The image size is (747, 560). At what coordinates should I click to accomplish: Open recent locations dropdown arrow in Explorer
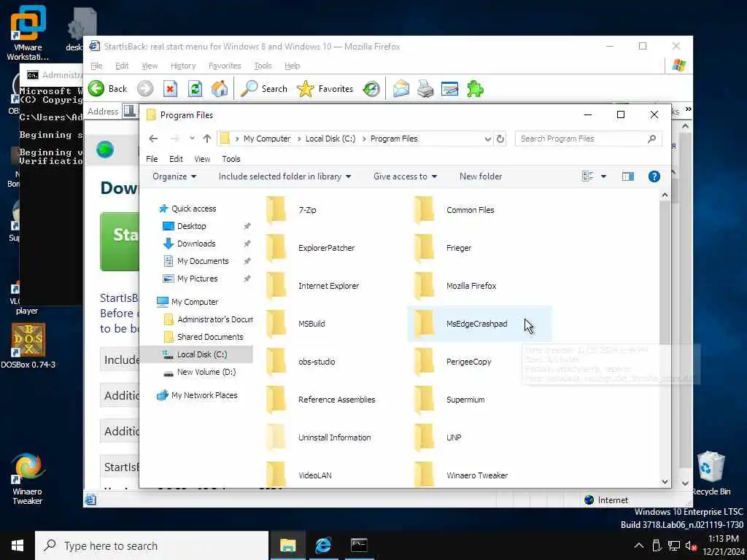(192, 139)
